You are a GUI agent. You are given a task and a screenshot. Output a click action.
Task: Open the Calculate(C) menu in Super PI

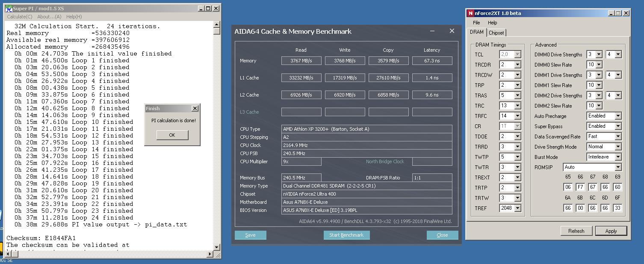[20, 17]
